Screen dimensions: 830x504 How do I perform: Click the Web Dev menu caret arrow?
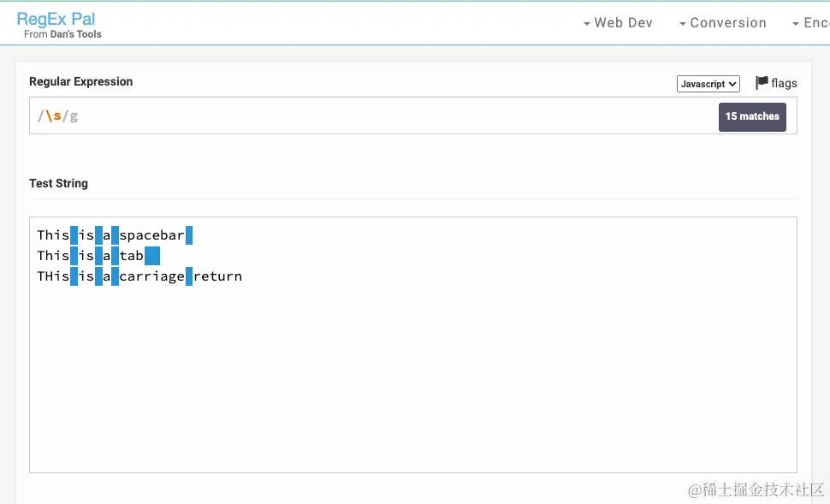pyautogui.click(x=586, y=24)
